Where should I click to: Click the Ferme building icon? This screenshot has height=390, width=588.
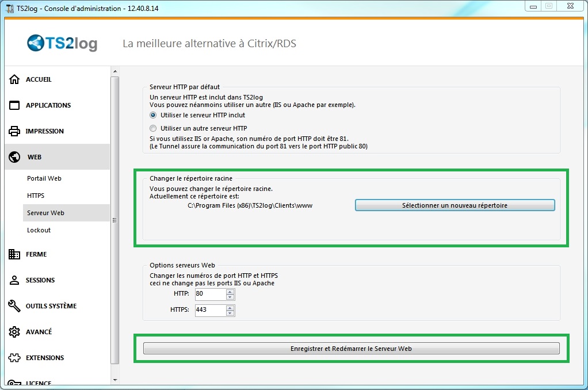tap(14, 254)
